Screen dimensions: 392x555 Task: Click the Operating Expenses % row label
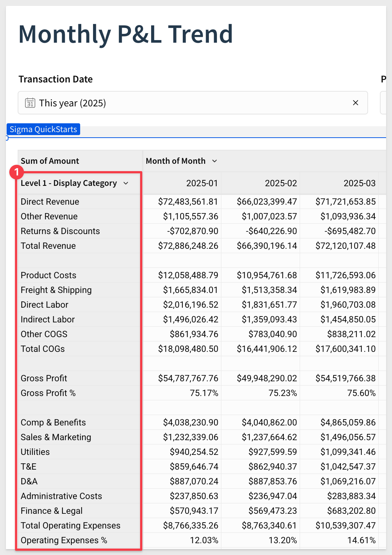[x=64, y=540]
